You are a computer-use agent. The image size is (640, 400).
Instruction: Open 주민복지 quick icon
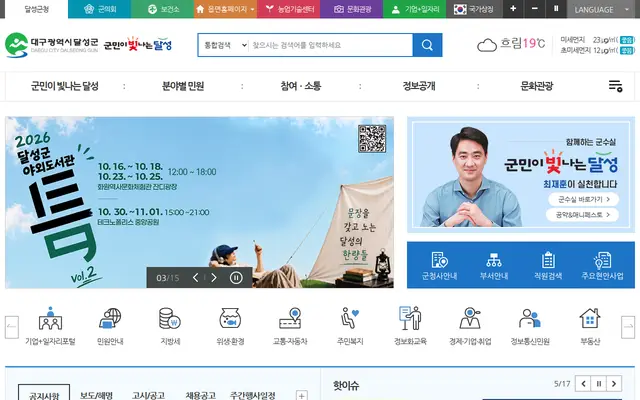pos(350,326)
